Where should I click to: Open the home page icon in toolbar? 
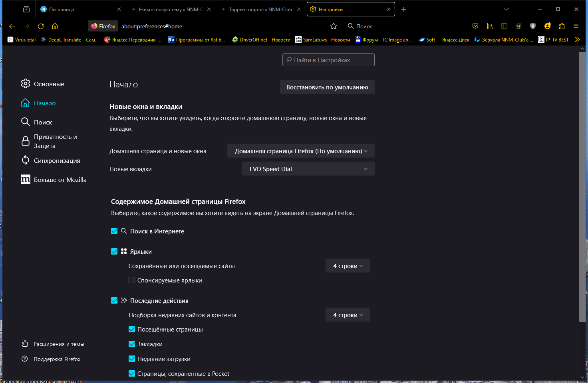(x=55, y=26)
